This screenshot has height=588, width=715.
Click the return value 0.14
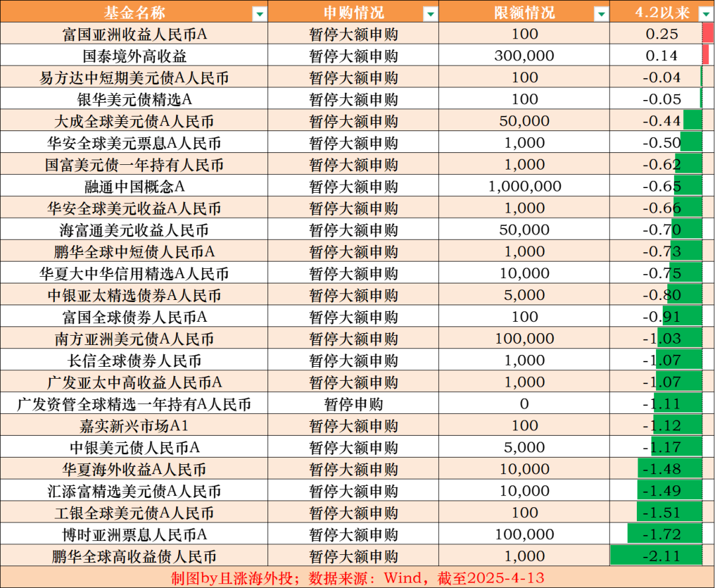click(662, 56)
